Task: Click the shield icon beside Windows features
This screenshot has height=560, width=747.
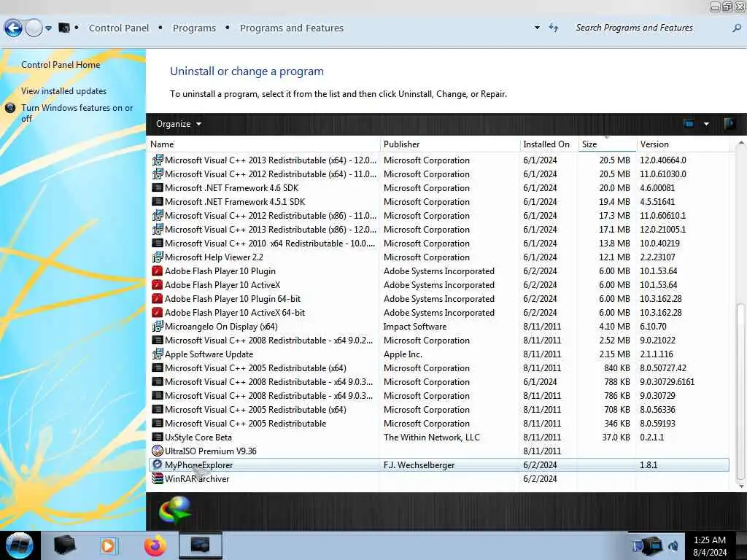Action: (10, 108)
